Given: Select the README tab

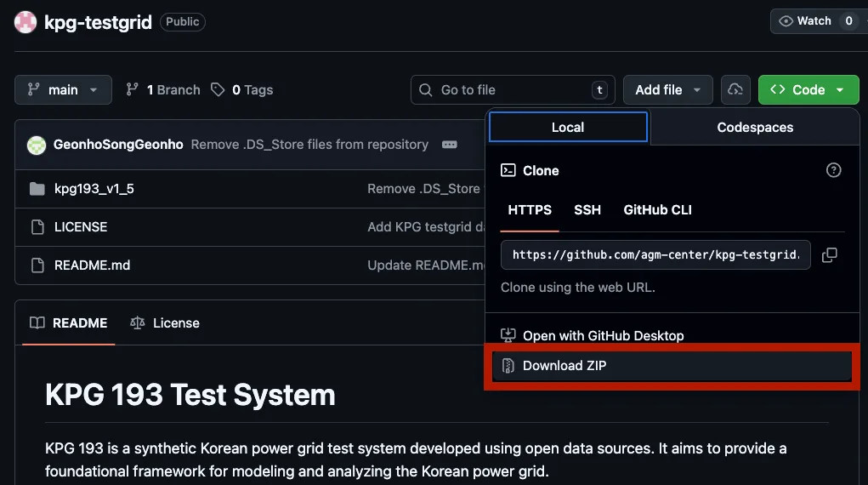Looking at the screenshot, I should point(69,322).
